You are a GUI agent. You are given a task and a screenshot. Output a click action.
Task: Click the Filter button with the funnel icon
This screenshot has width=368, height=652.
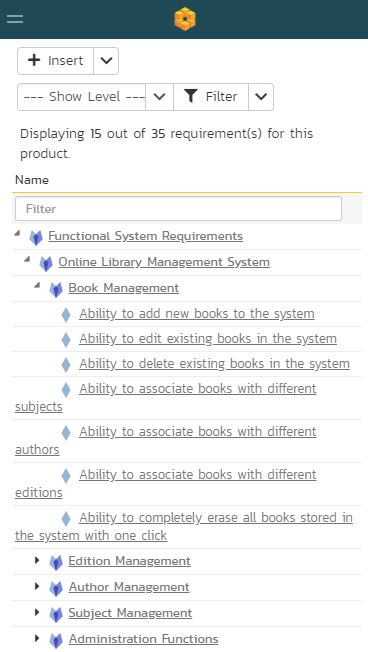pos(211,97)
